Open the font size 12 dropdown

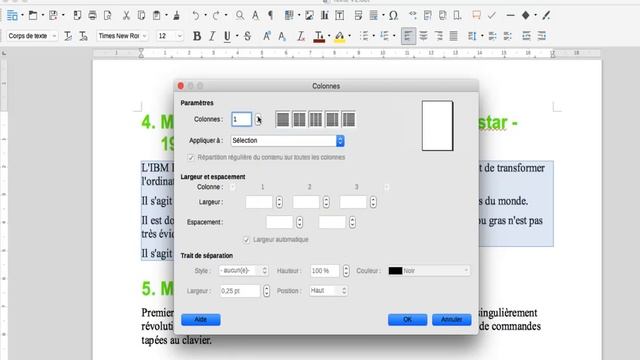point(180,36)
